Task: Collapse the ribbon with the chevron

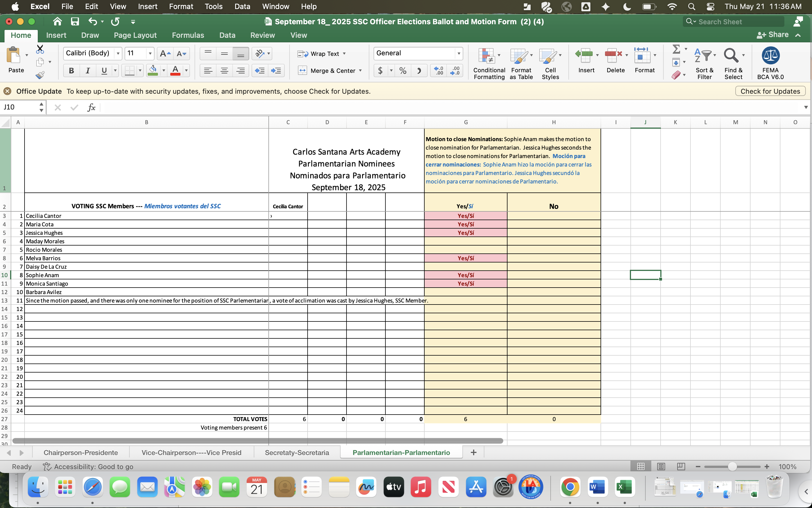Action: [x=798, y=35]
